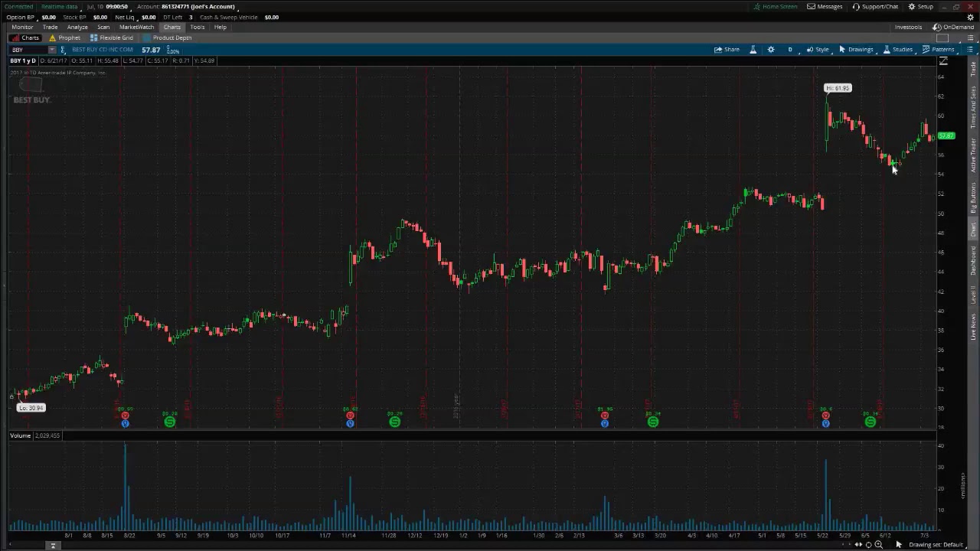Open the Live News side tab
980x551 pixels.
tap(973, 326)
